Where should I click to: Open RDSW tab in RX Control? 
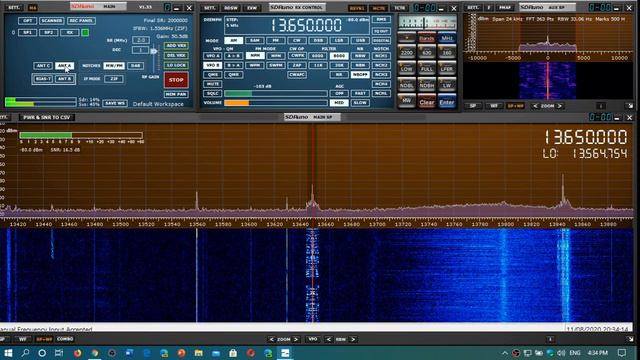tap(231, 8)
